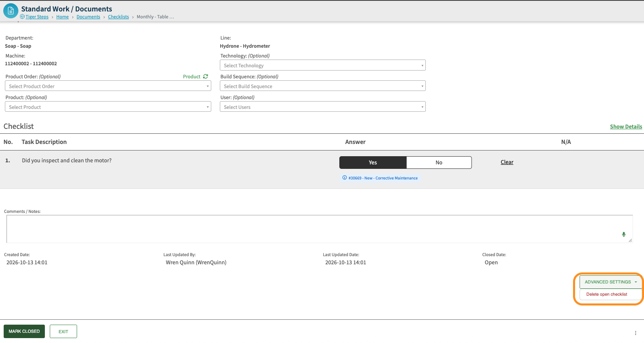Screen dimensions: 644x343
Task: Click the Show Details link
Action: point(626,126)
